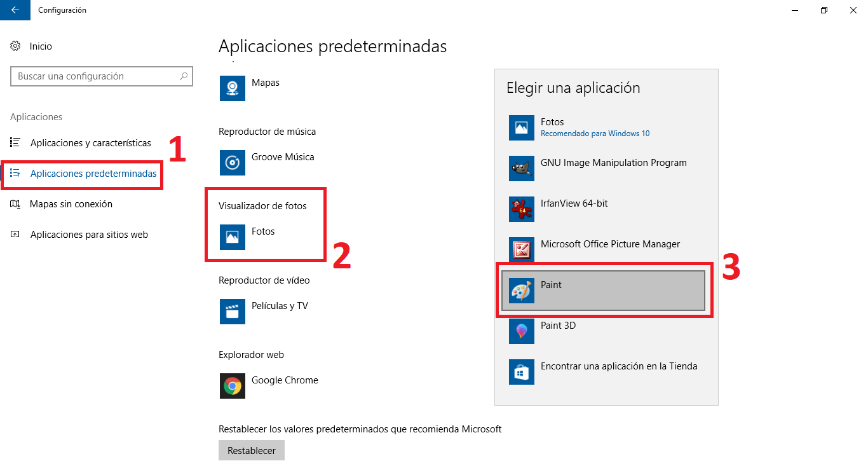Click the Películas y TV clapperboard icon

coord(233,311)
